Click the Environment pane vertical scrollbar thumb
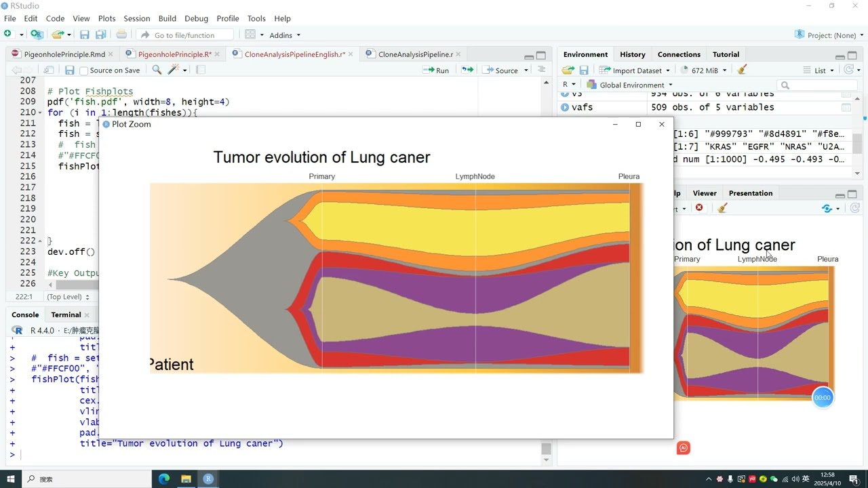This screenshot has width=868, height=488. point(857,142)
